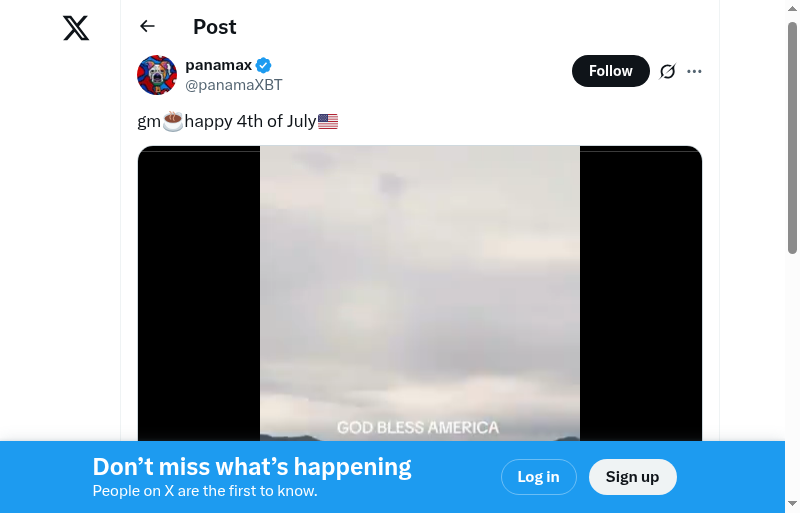Click the "Don't miss what's happening" banner text
This screenshot has width=800, height=513.
(x=252, y=467)
